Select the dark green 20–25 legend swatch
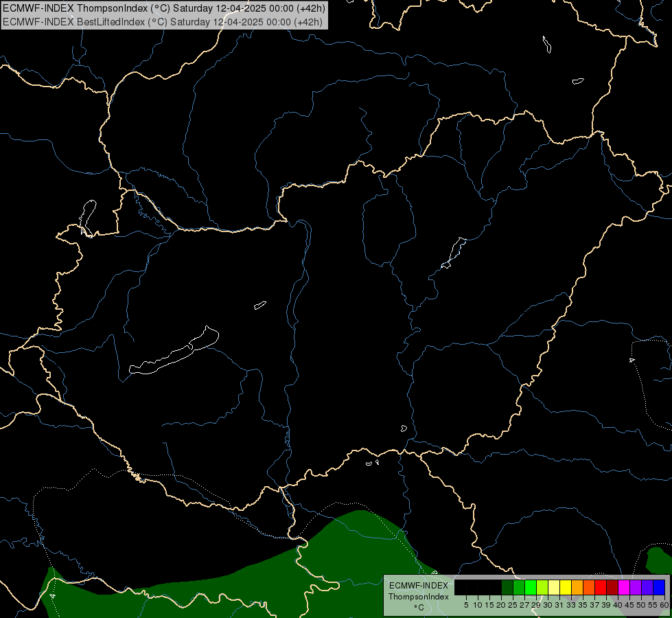672x618 pixels. pos(507,587)
